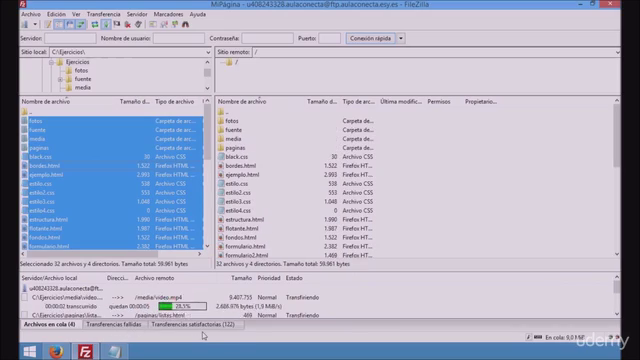Toggle the message log display

pos(48,24)
